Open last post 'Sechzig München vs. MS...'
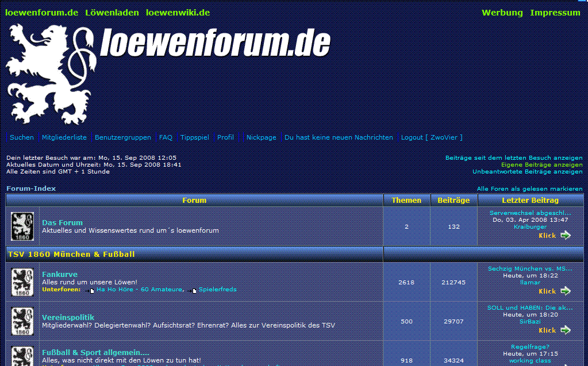 (x=531, y=268)
